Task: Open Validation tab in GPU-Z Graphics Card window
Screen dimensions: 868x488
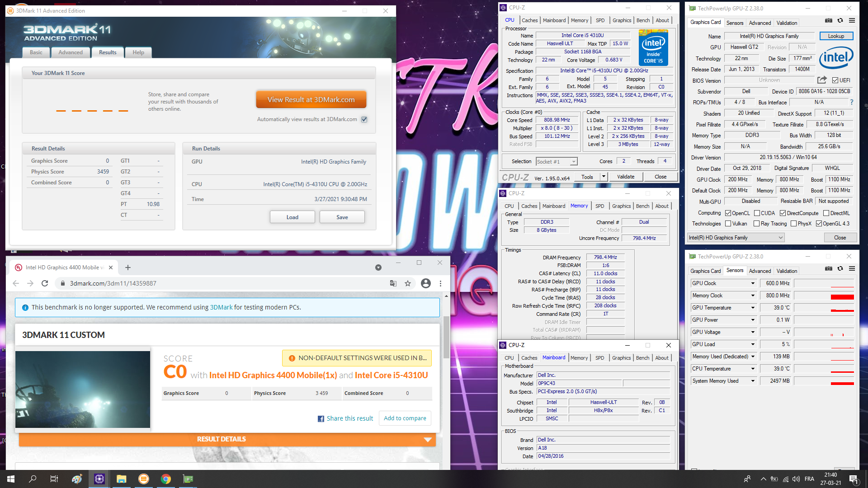Action: pos(787,23)
